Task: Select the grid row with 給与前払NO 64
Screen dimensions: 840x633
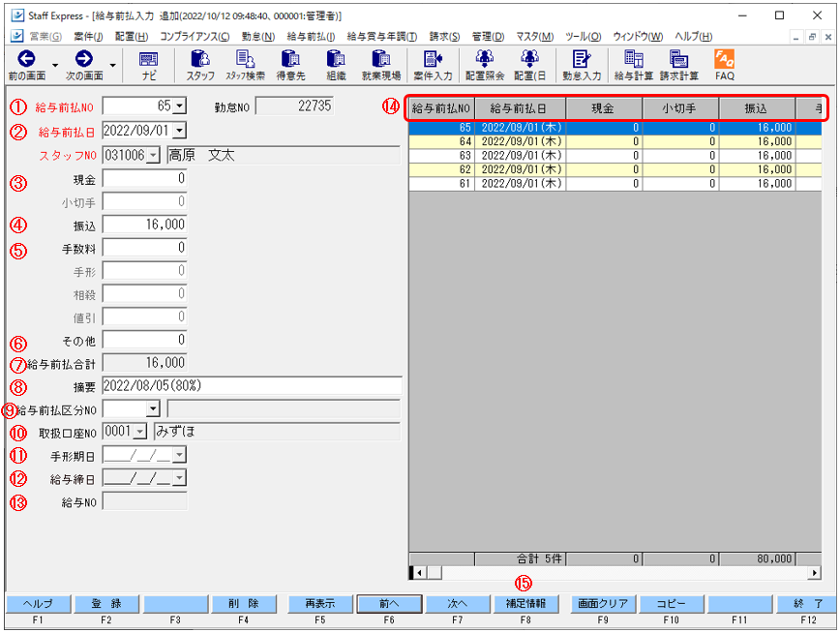Action: [615, 141]
